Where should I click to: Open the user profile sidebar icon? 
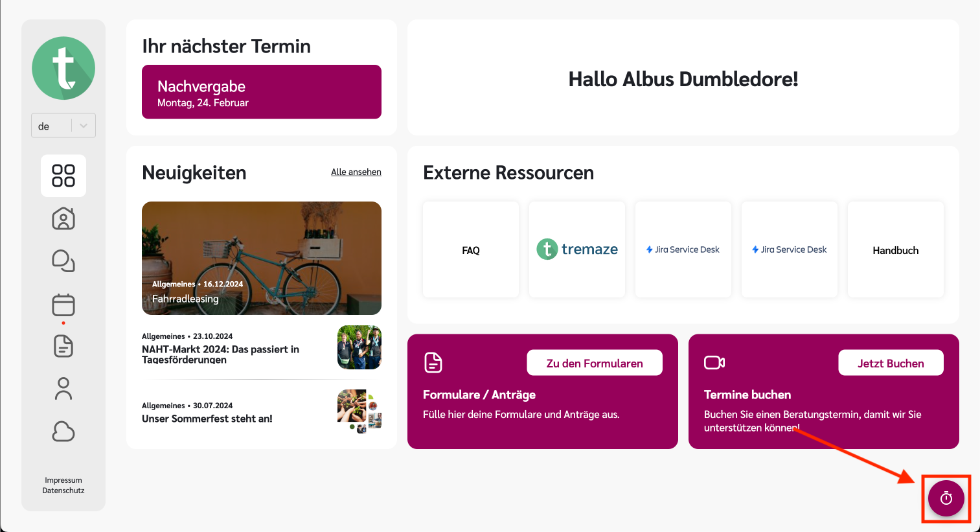63,389
